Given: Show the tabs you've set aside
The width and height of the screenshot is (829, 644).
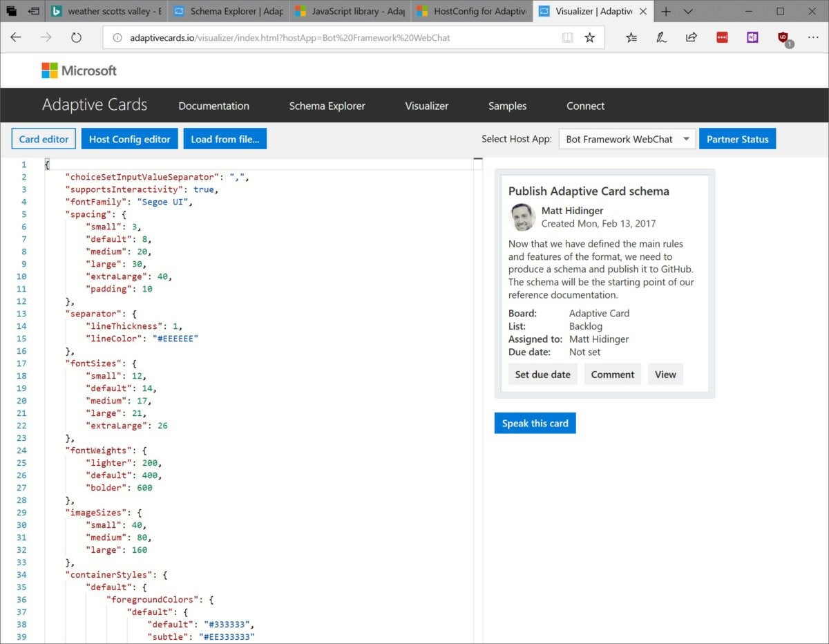Looking at the screenshot, I should tap(12, 11).
